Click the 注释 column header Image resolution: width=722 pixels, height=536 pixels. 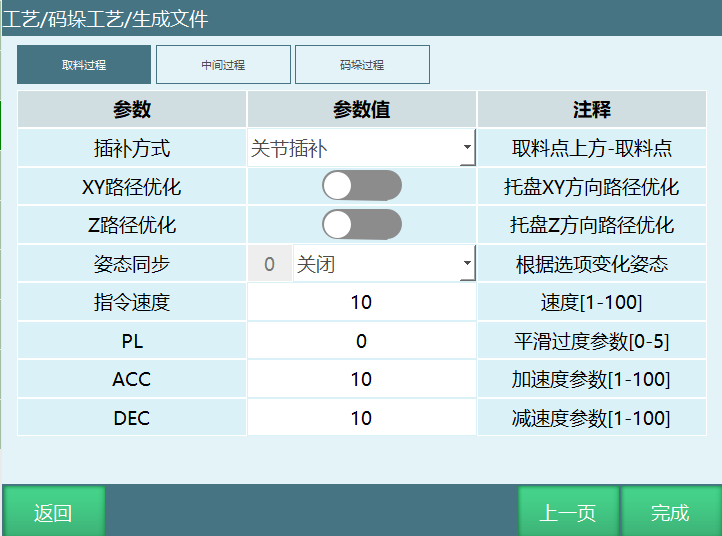(591, 110)
